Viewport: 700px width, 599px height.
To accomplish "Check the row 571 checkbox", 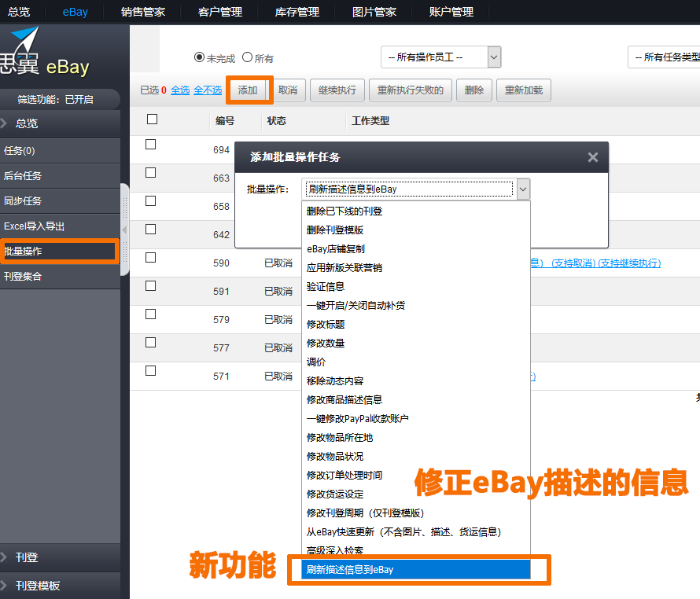I will 151,371.
